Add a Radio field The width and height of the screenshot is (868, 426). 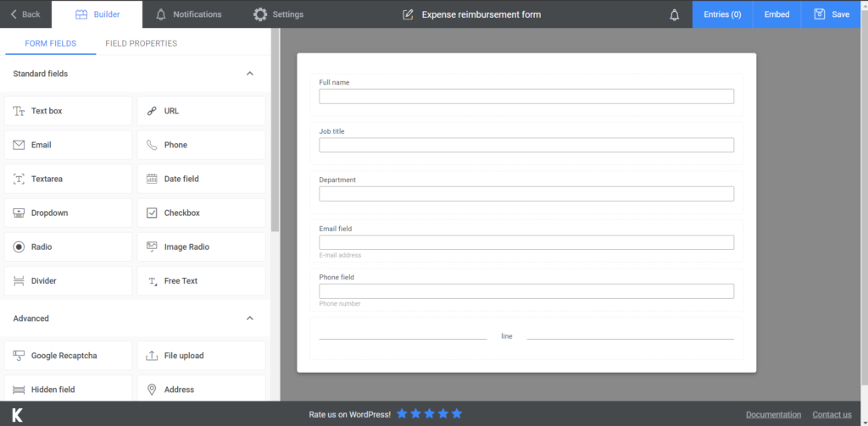click(68, 246)
